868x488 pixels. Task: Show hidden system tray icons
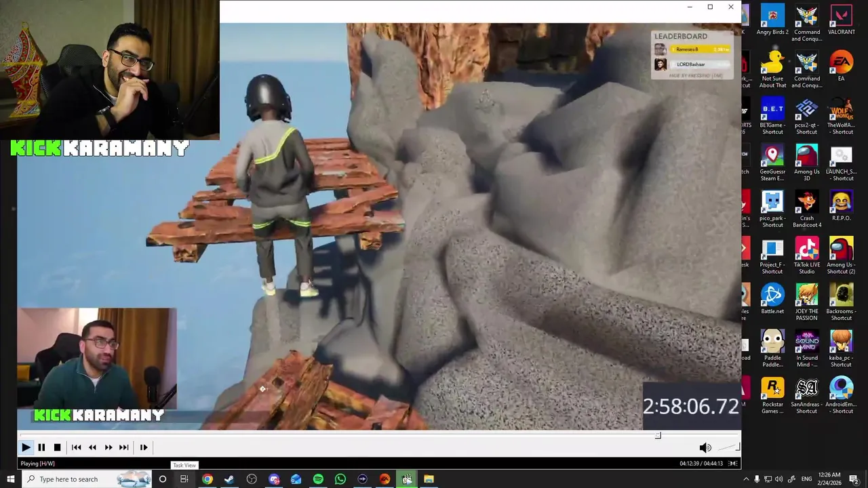[x=747, y=479]
